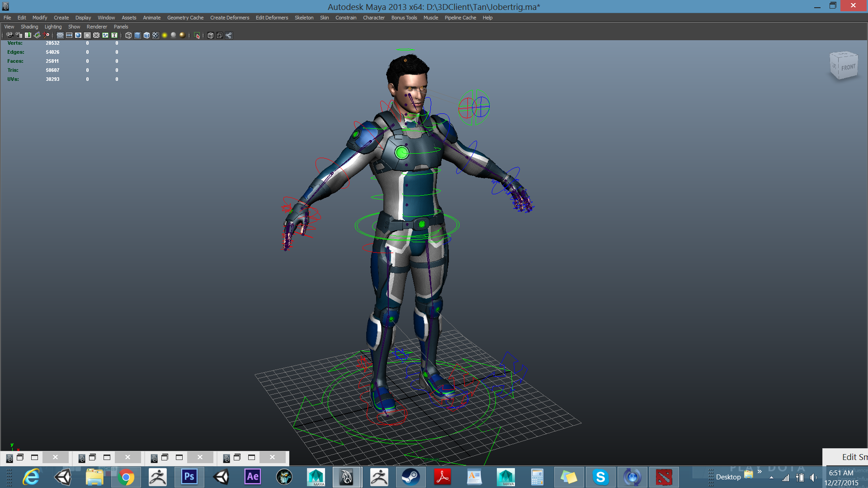Click Use All Lights yellow sphere
The image size is (868, 488).
pyautogui.click(x=165, y=35)
